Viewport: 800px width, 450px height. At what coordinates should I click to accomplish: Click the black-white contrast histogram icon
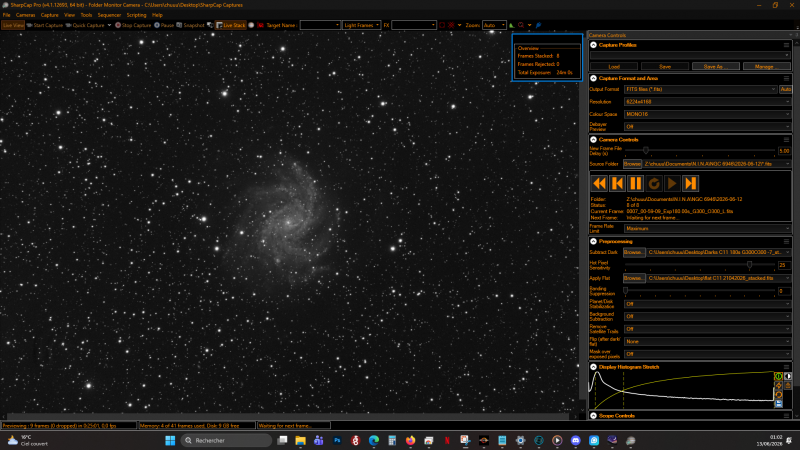point(788,377)
